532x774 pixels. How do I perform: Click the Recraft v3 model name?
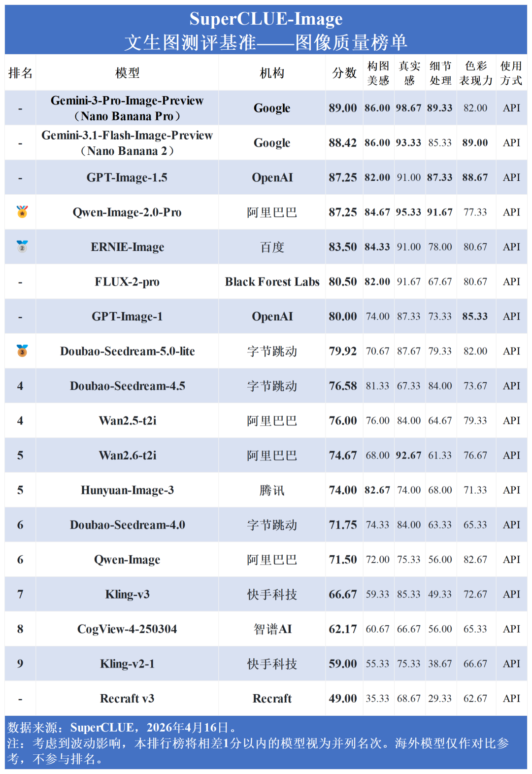click(x=127, y=699)
